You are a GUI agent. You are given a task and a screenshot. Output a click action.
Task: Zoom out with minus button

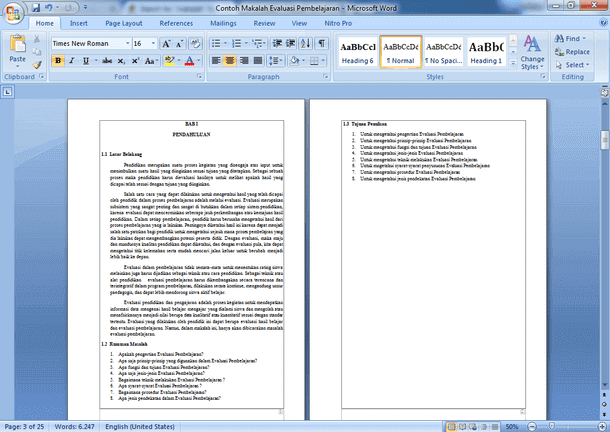pos(533,427)
